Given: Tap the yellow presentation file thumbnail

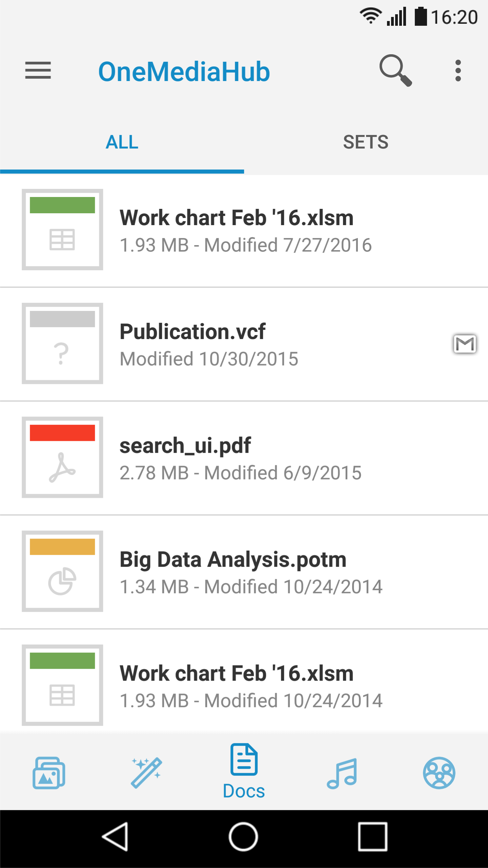Looking at the screenshot, I should [x=62, y=571].
